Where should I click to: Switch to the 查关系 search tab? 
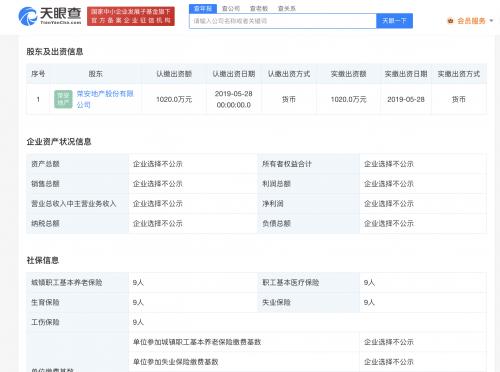point(287,9)
